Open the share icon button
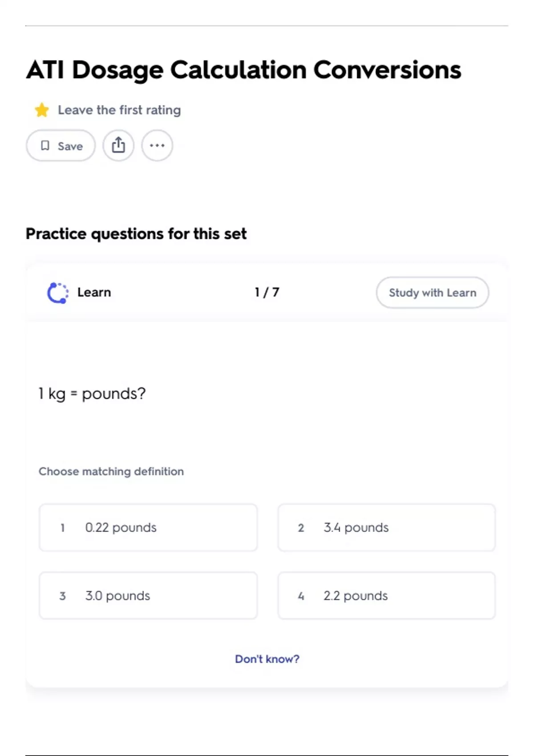The width and height of the screenshot is (534, 756). click(x=118, y=145)
